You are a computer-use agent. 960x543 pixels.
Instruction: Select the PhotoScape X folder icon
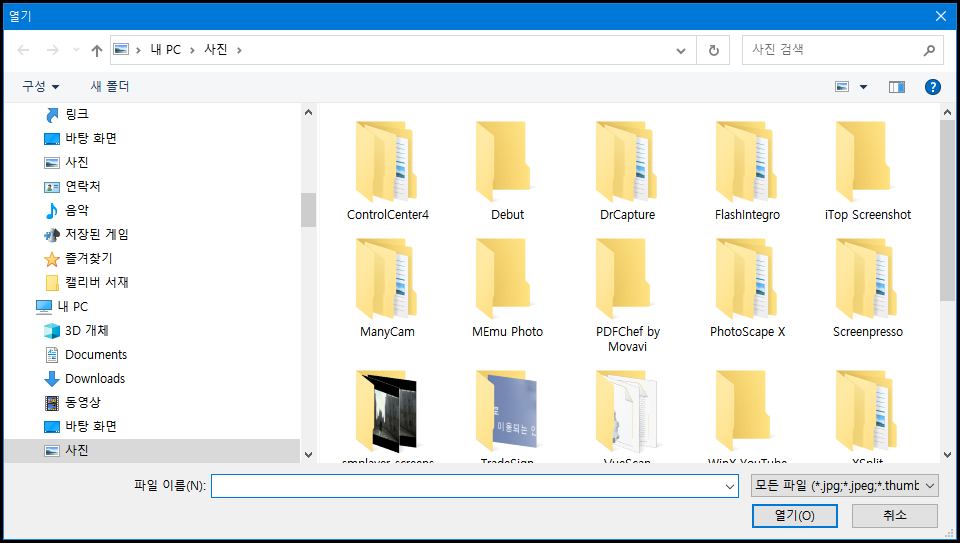pyautogui.click(x=746, y=279)
